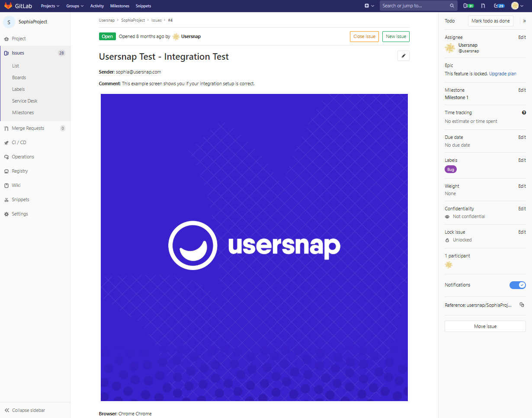Click the New issue button
Image resolution: width=532 pixels, height=418 pixels.
[396, 36]
